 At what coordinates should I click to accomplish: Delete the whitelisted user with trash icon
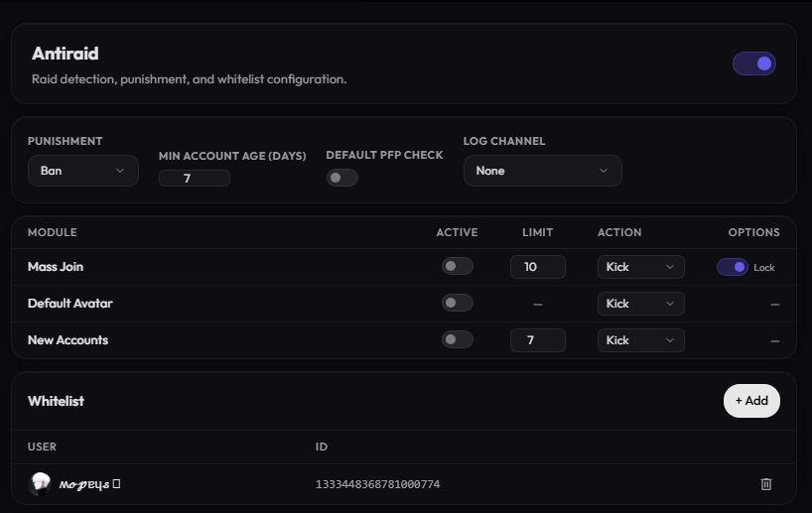click(x=766, y=484)
